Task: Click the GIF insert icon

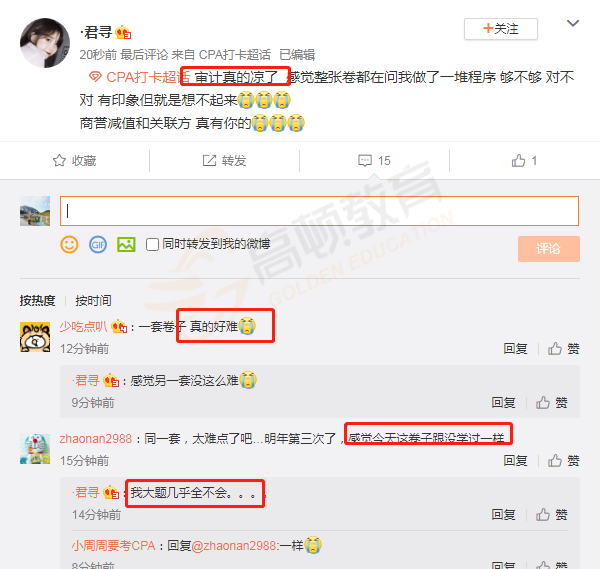Action: [x=98, y=245]
